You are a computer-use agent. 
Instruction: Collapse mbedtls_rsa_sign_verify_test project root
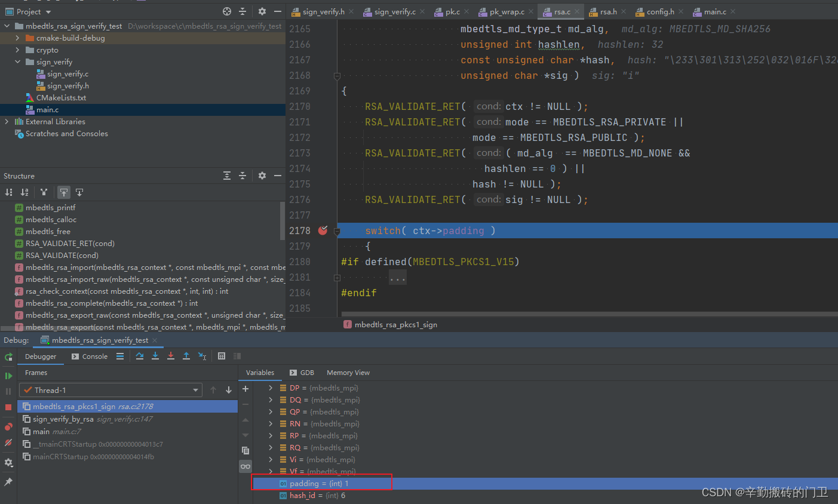tap(7, 26)
